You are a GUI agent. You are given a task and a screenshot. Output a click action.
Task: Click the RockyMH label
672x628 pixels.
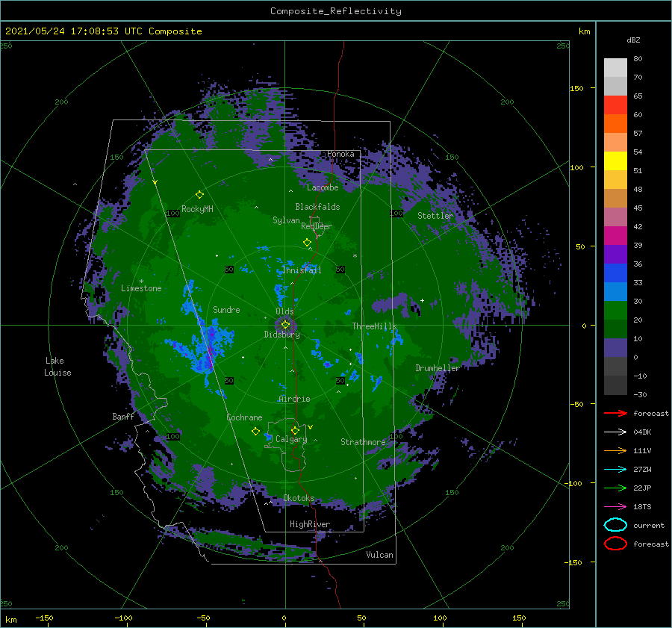[197, 209]
